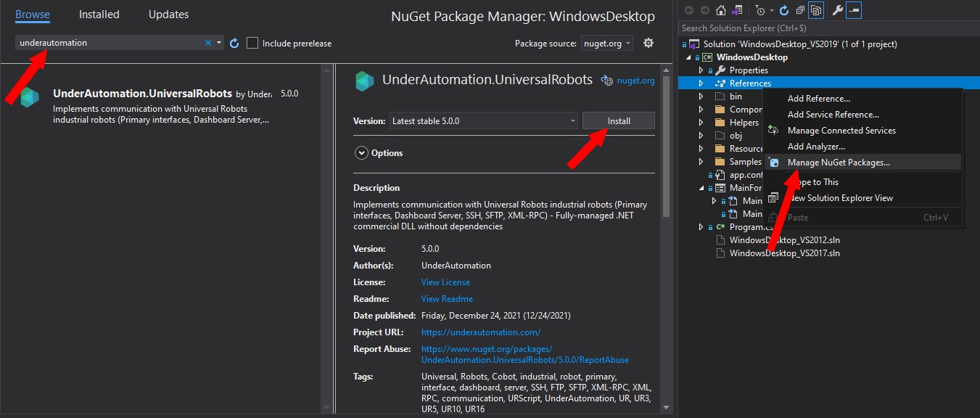Viewport: 980px width, 418px height.
Task: Open the nuget.org link in header
Action: coord(636,81)
